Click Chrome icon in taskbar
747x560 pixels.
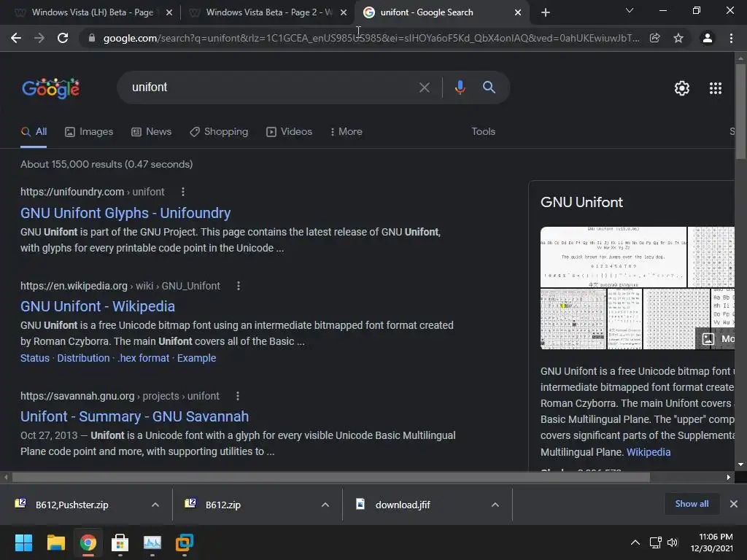coord(88,542)
